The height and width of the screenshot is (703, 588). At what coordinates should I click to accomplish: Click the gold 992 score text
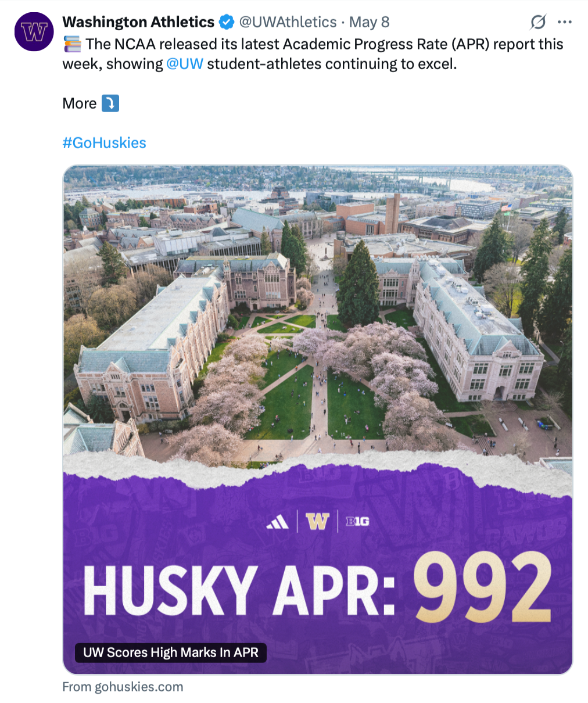click(483, 586)
